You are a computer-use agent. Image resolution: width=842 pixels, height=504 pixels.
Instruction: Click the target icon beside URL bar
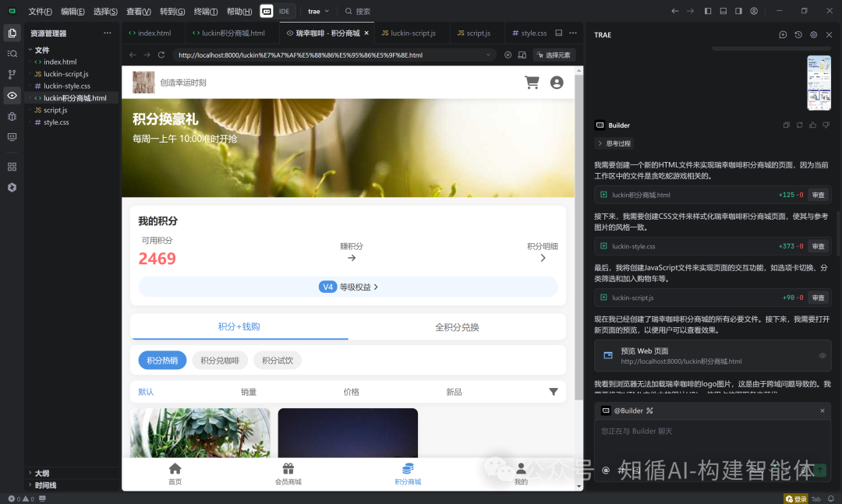tap(508, 55)
